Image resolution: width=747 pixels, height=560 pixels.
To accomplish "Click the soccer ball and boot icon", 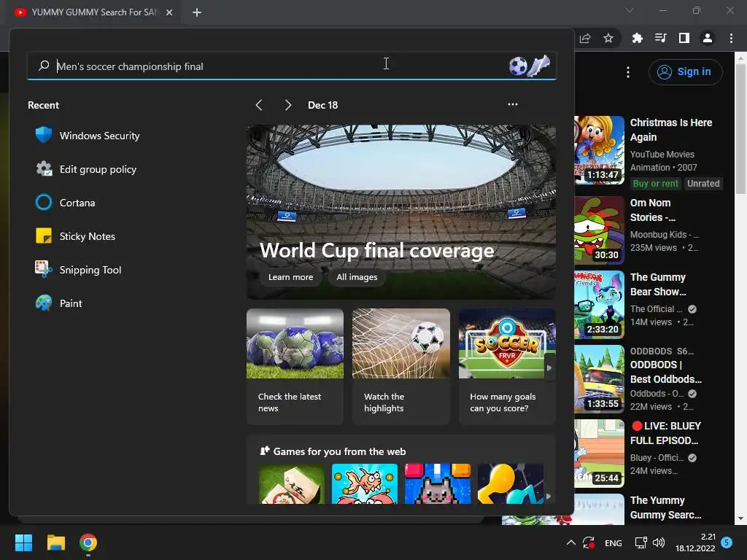I will 530,66.
